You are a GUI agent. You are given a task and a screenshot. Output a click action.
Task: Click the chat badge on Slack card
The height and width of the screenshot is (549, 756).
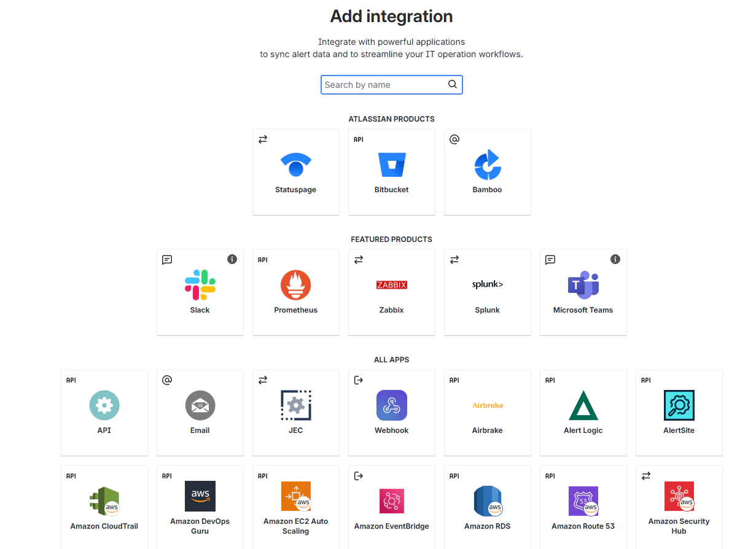pos(167,260)
